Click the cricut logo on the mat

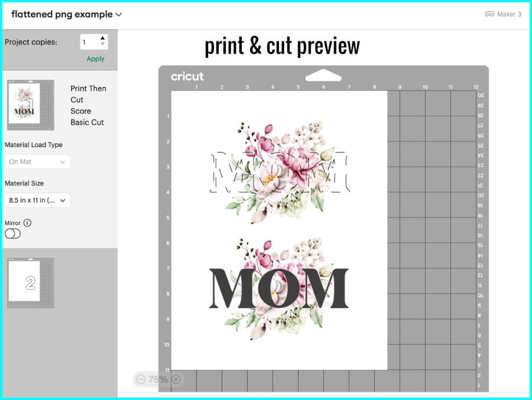[187, 76]
